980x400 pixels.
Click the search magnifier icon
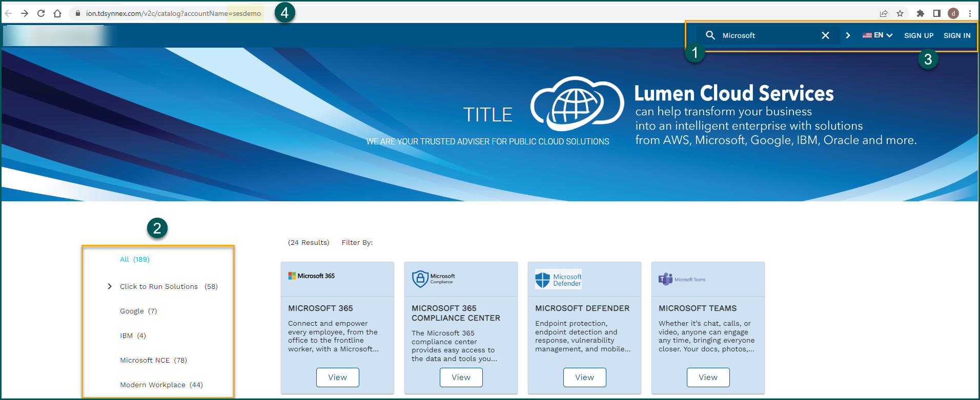[710, 35]
